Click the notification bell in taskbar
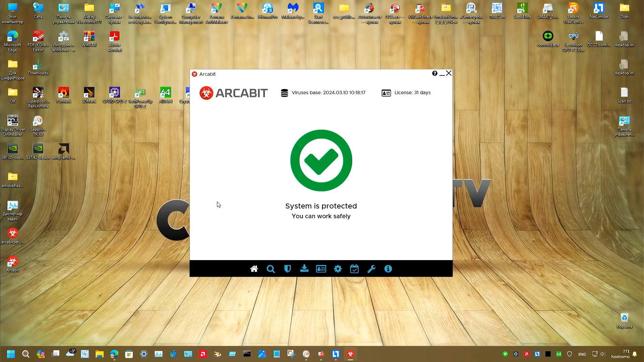Image resolution: width=644 pixels, height=362 pixels. [634, 354]
